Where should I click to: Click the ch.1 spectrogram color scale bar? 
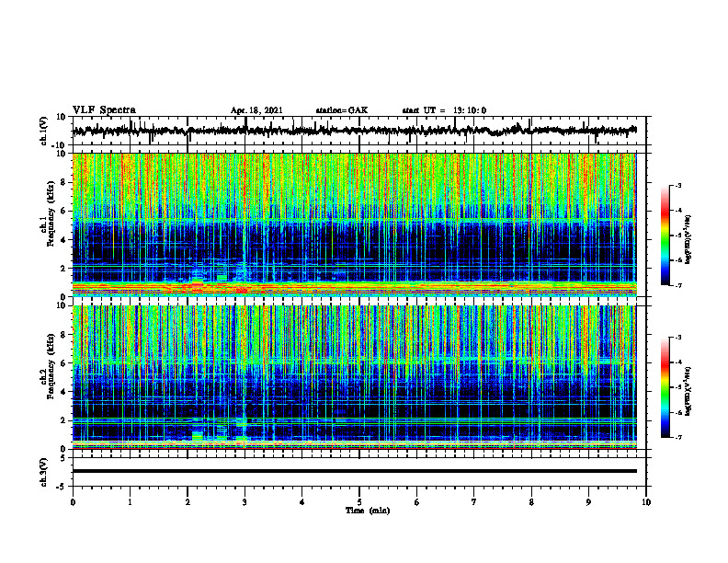[x=665, y=236]
